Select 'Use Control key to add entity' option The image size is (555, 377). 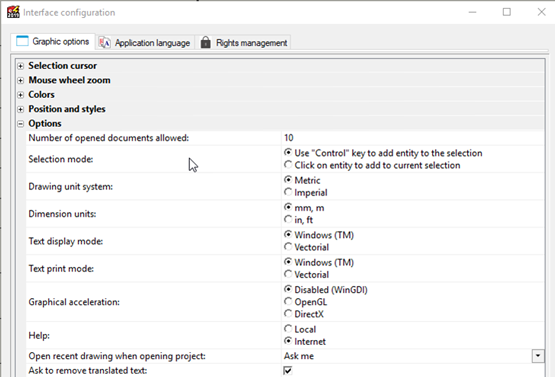pyautogui.click(x=288, y=153)
